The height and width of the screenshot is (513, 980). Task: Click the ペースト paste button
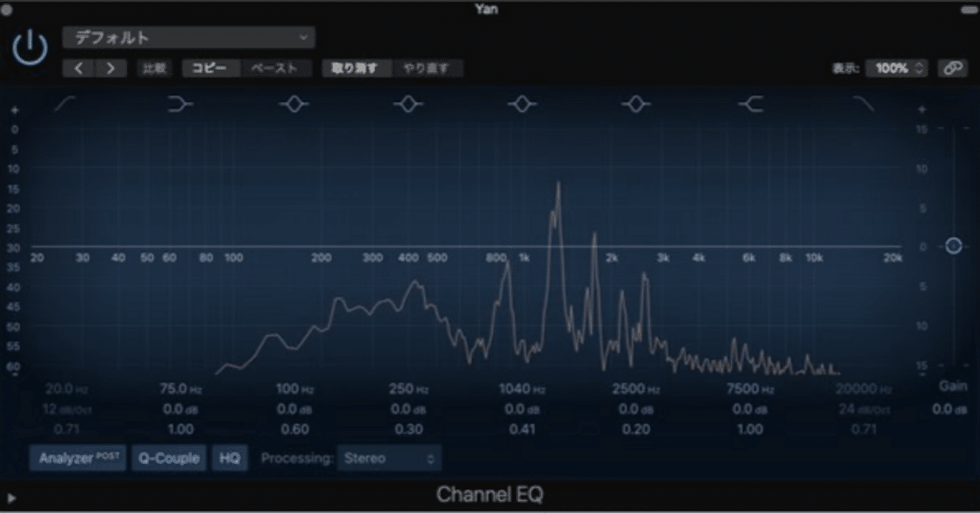[276, 68]
